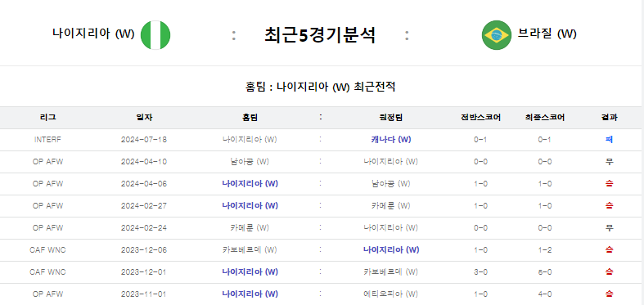Select the date 2024-07-18
Viewport: 644px width, 305px height.
pyautogui.click(x=144, y=140)
